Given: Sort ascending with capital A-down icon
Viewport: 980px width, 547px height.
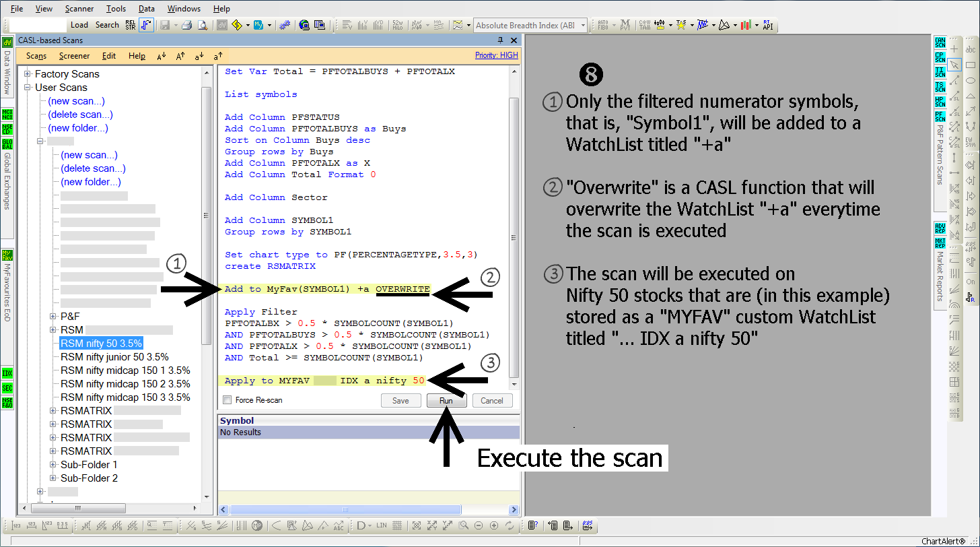Looking at the screenshot, I should (162, 56).
